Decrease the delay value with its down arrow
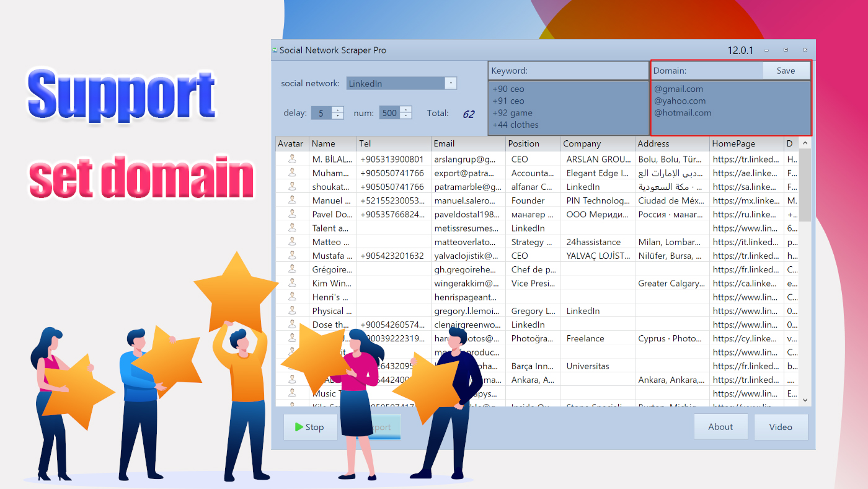 (338, 116)
